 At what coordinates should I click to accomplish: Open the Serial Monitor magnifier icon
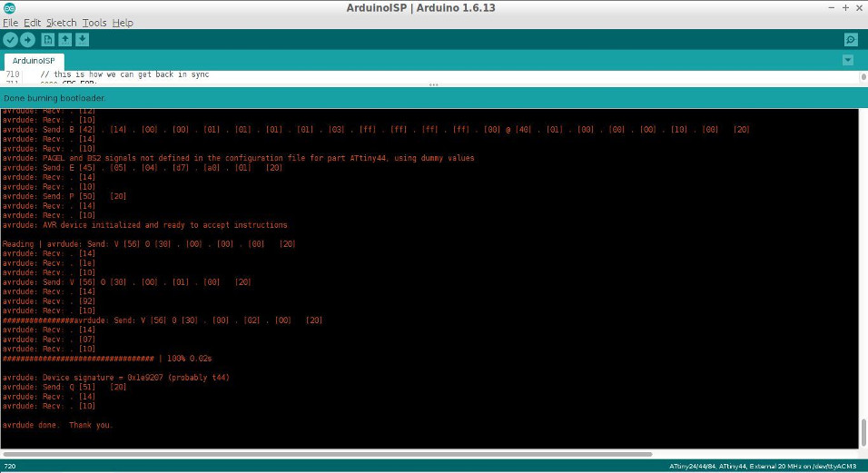pyautogui.click(x=851, y=40)
